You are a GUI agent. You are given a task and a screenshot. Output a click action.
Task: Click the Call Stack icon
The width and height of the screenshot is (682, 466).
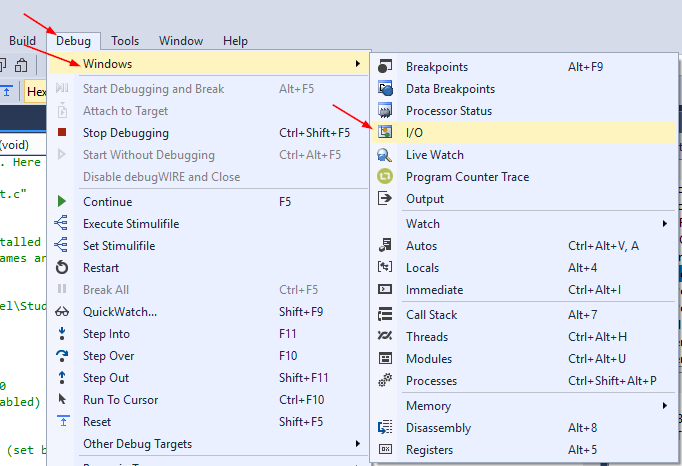pyautogui.click(x=385, y=314)
